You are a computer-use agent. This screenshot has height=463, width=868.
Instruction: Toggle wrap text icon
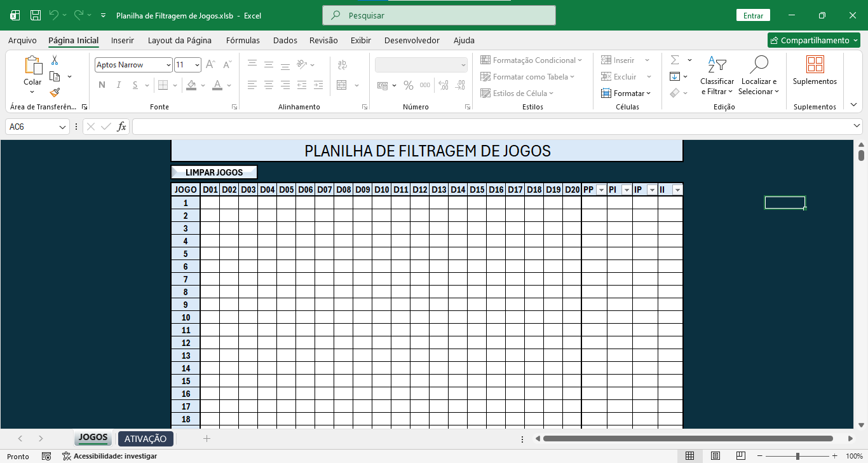pyautogui.click(x=342, y=64)
